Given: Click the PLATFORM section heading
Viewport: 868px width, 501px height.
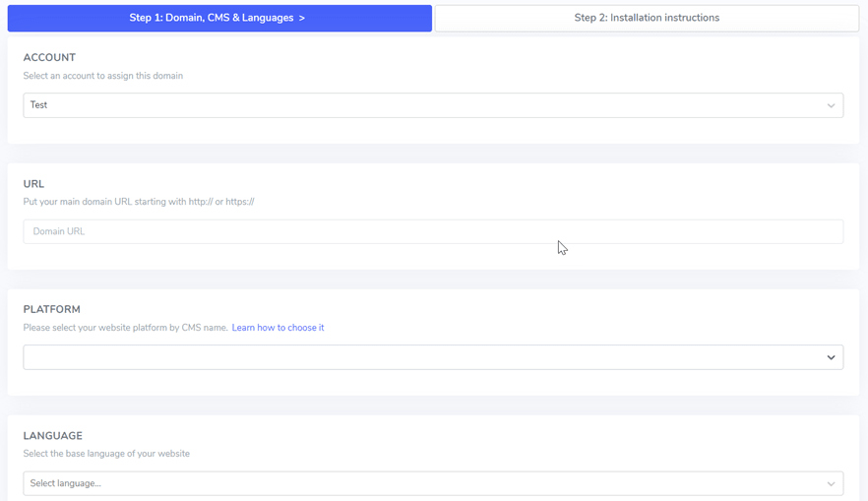Looking at the screenshot, I should point(51,309).
